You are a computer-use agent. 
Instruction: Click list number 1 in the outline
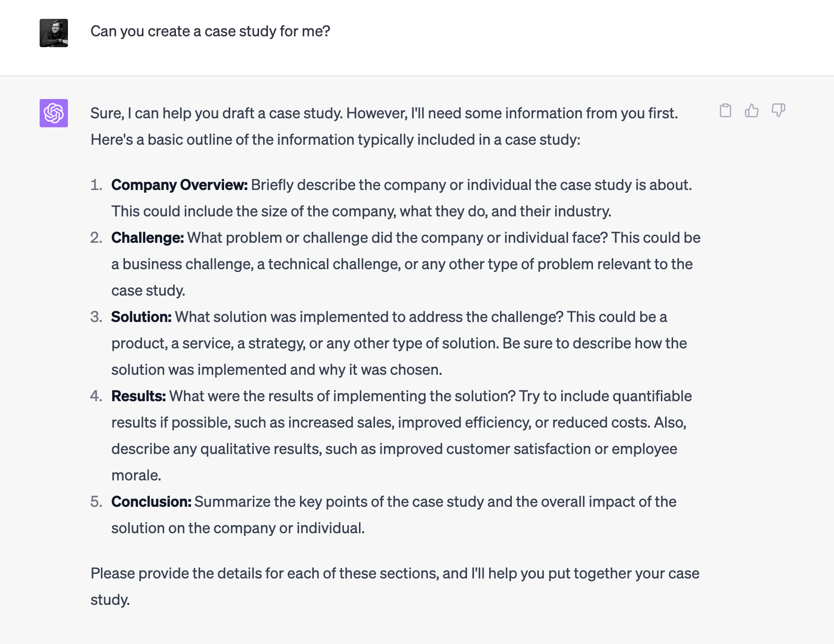click(x=96, y=185)
